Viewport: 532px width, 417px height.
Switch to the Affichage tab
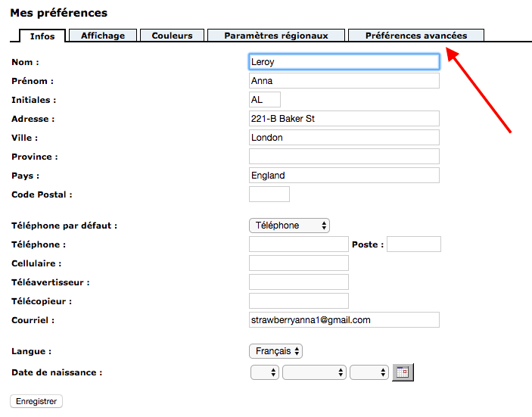coord(103,36)
